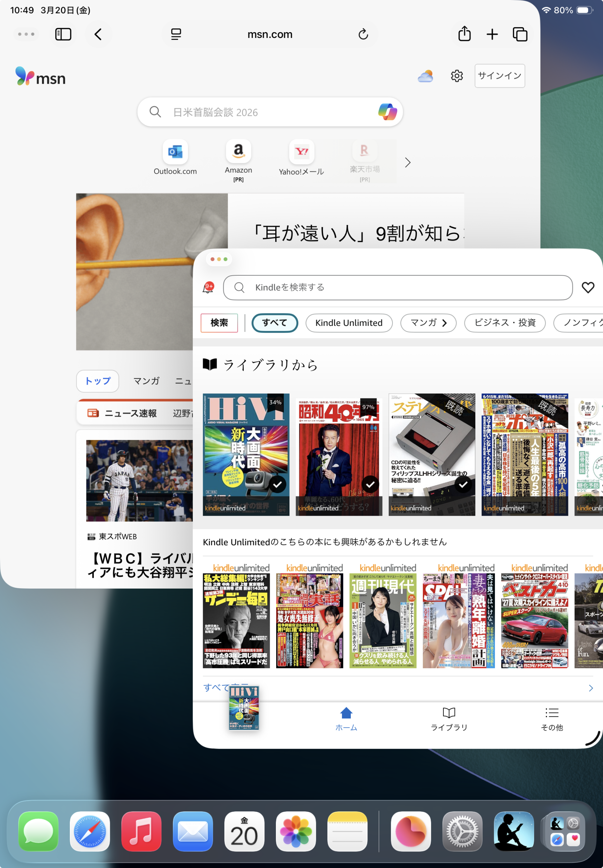Click the Copilot icon in MSN search
The width and height of the screenshot is (603, 868).
(387, 112)
